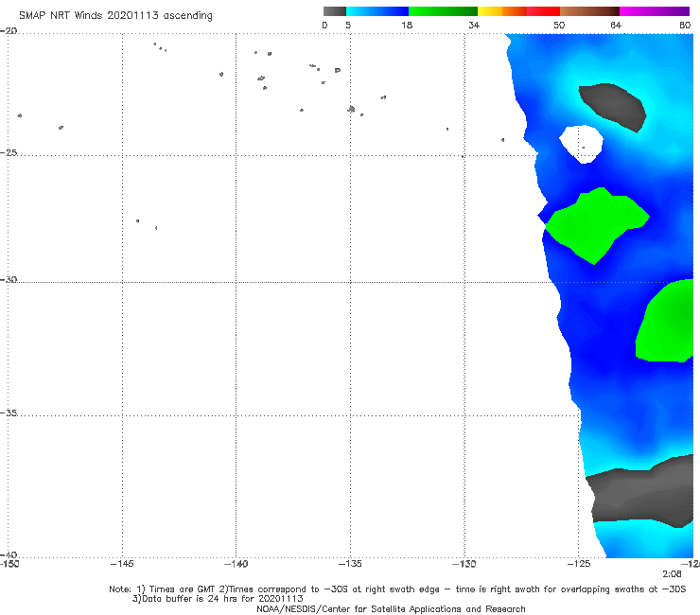The image size is (700, 615).
Task: Click the longitude label '-140'
Action: [x=236, y=564]
